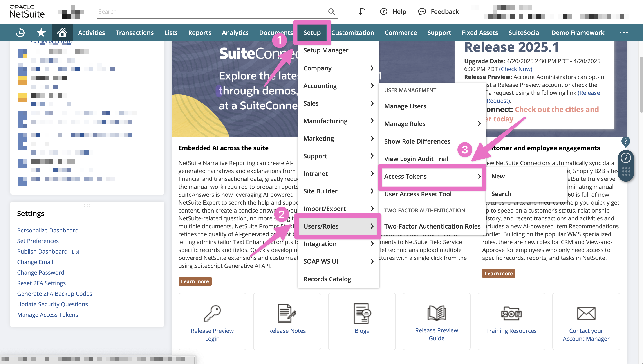Open the Reports menu

pyautogui.click(x=199, y=32)
